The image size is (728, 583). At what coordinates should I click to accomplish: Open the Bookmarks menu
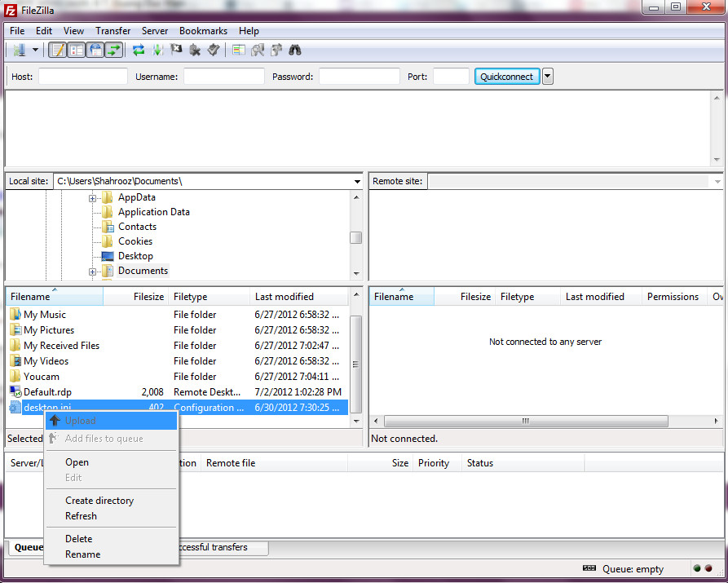pyautogui.click(x=203, y=31)
